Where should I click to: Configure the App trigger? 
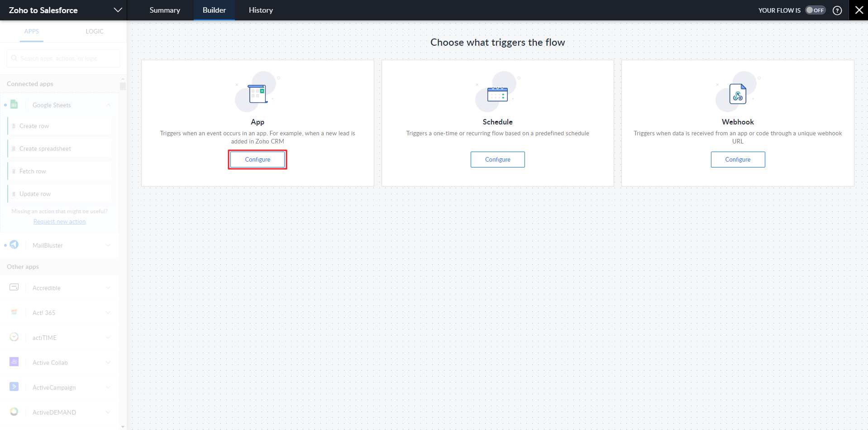[258, 159]
